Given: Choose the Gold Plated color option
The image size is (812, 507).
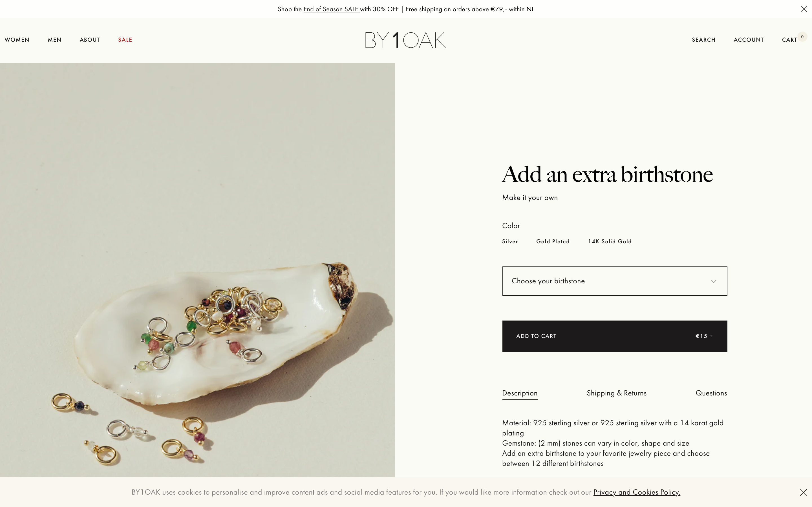Looking at the screenshot, I should (553, 241).
